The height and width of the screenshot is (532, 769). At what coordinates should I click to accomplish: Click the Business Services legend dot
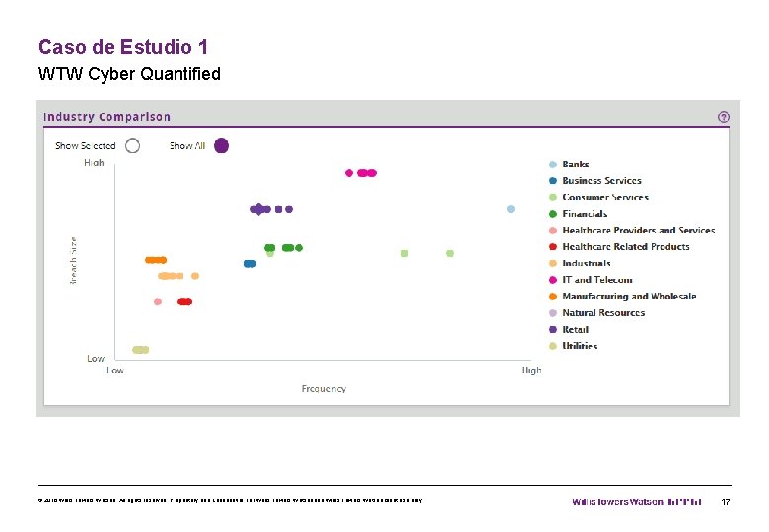[553, 180]
